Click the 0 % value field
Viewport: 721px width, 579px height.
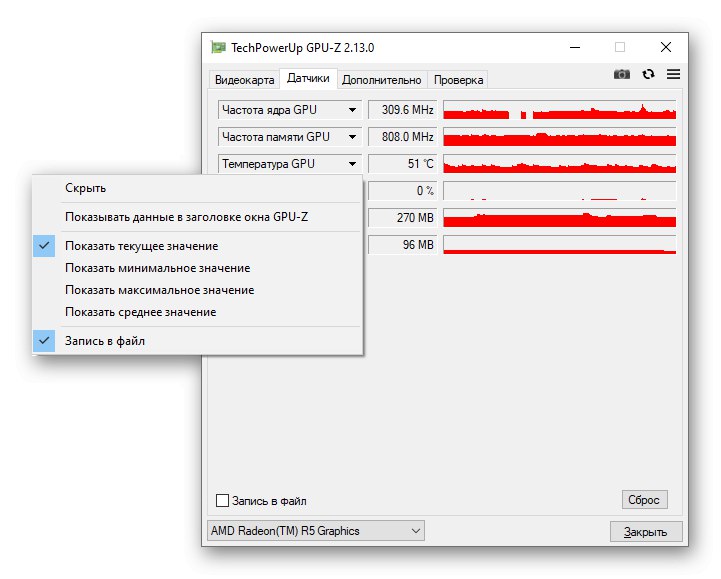click(402, 191)
